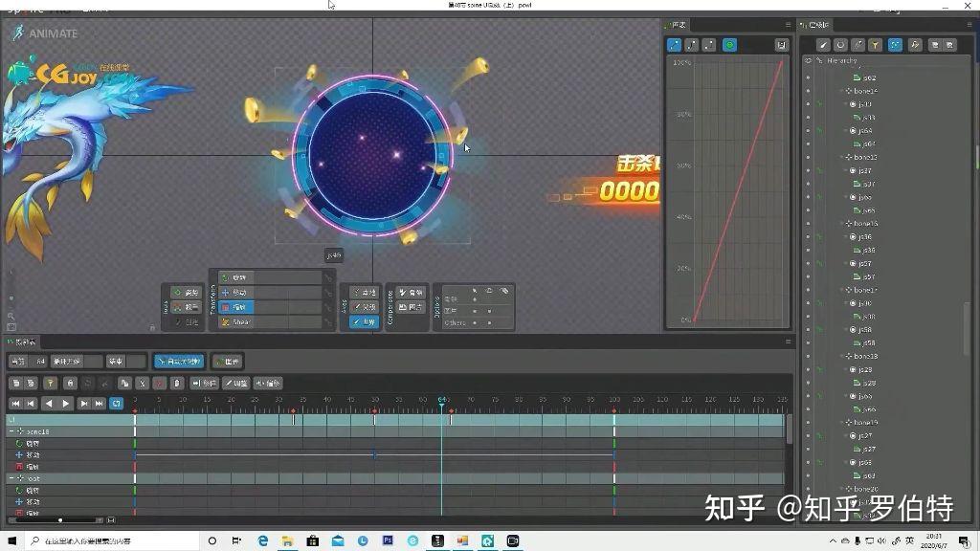Collapse the bone18 track in the timeline
The height and width of the screenshot is (551, 980).
[11, 431]
